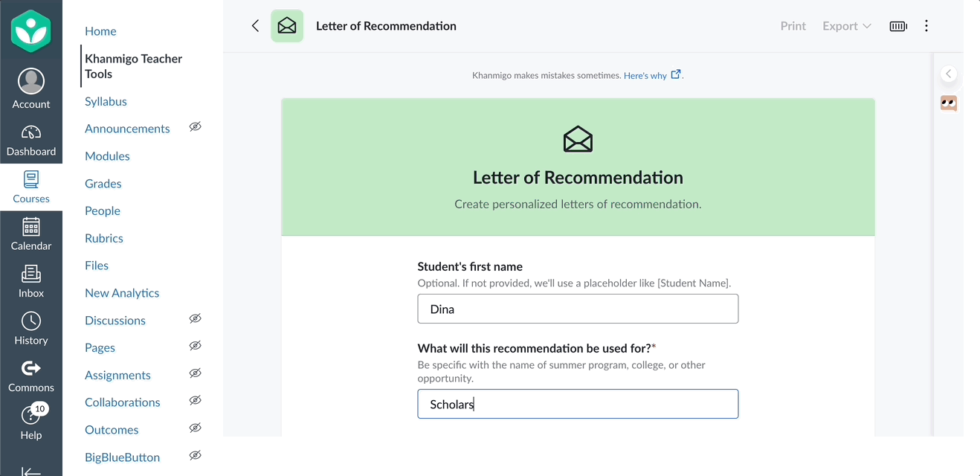This screenshot has width=980, height=476.
Task: Click the Student's first name input field
Action: point(578,309)
